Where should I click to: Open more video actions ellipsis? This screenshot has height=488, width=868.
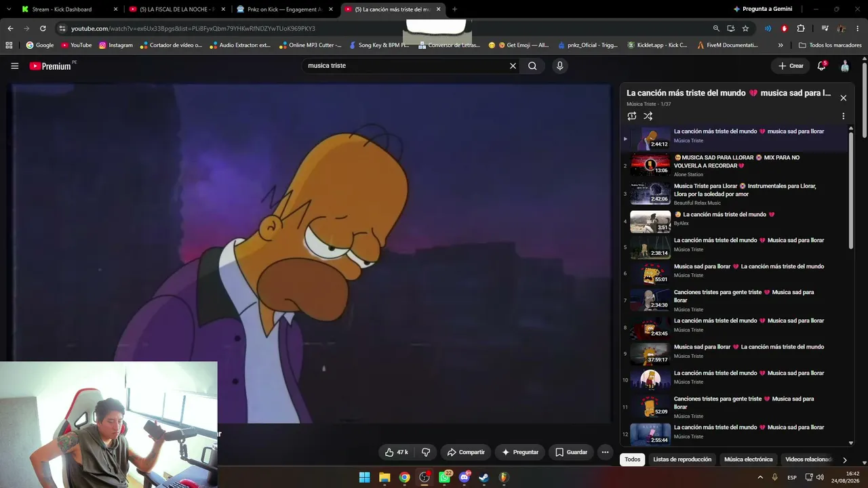[x=605, y=452]
